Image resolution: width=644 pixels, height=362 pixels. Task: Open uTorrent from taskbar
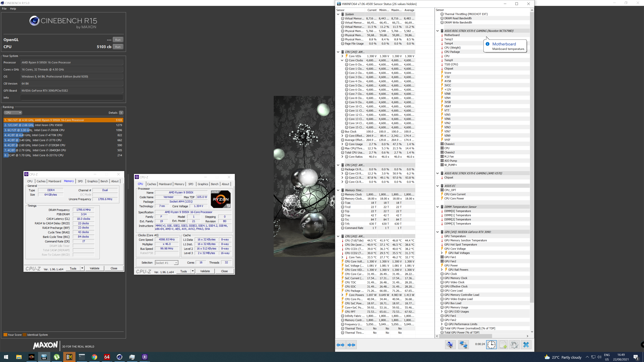57,357
